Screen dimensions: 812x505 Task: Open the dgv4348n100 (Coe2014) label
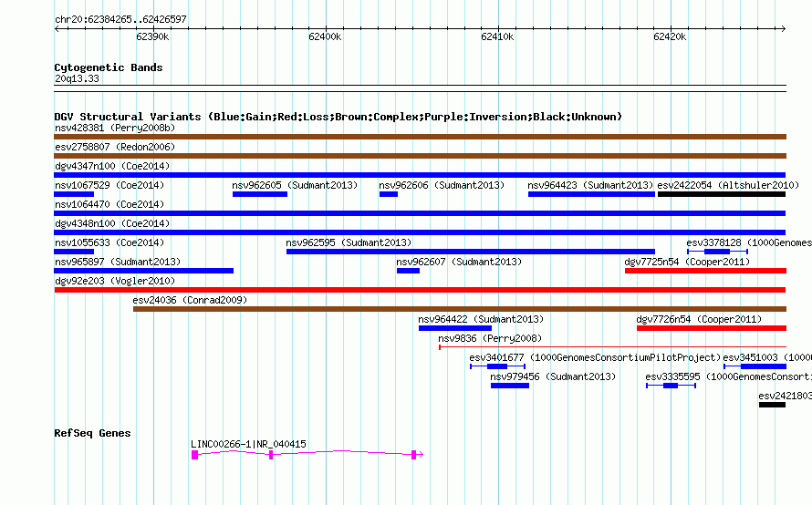pos(112,223)
